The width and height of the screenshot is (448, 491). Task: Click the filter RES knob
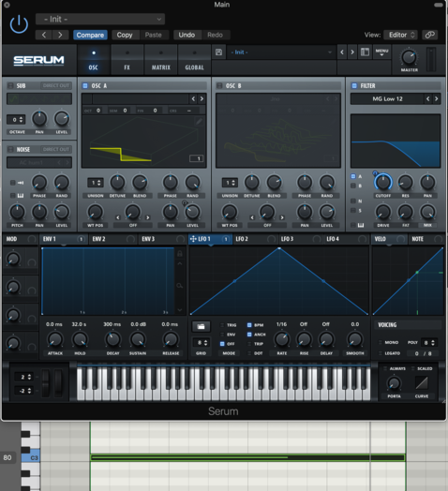click(x=405, y=182)
